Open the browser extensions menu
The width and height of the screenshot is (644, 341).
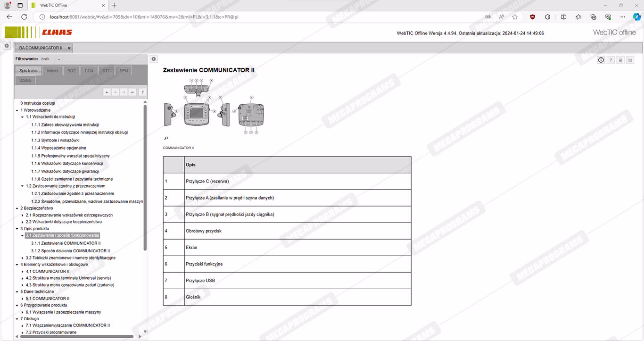click(x=547, y=17)
